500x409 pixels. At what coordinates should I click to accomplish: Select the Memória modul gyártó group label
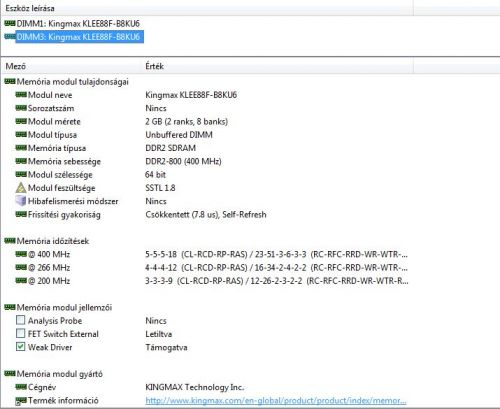coord(60,374)
